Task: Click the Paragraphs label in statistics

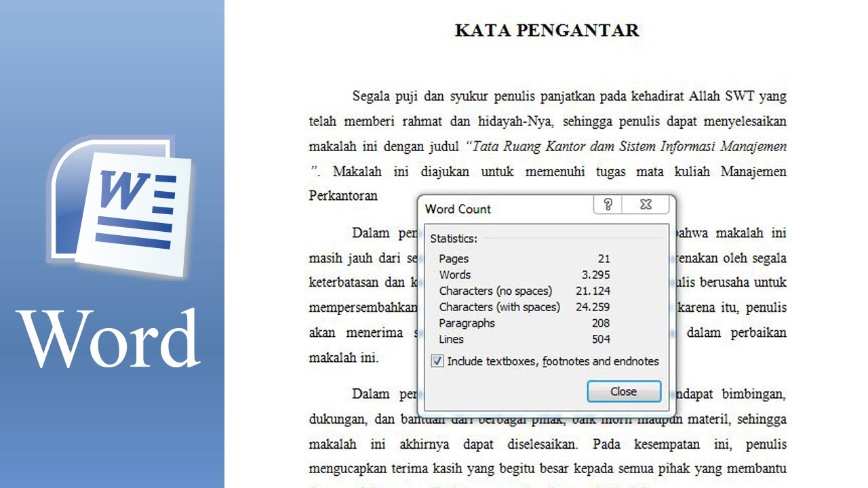Action: [x=467, y=323]
